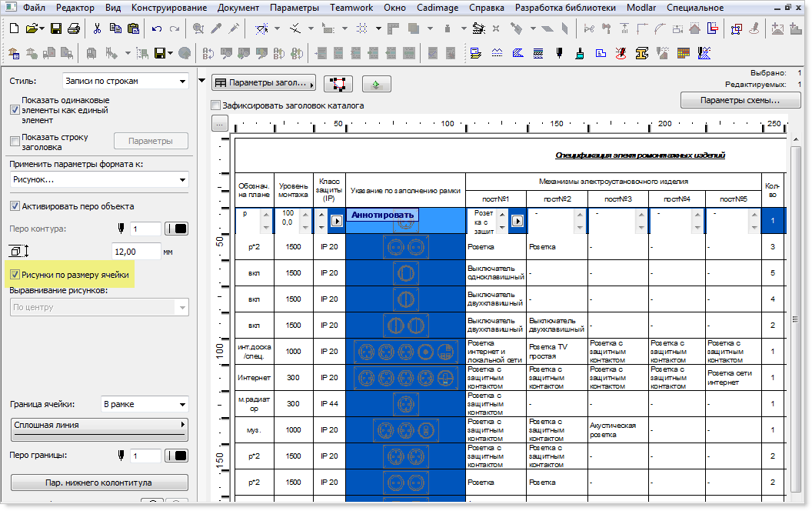Screen dimensions: 812x511
Task: Toggle 'Показать одинаковые элементы как единый элемент' checkbox
Action: coord(15,110)
